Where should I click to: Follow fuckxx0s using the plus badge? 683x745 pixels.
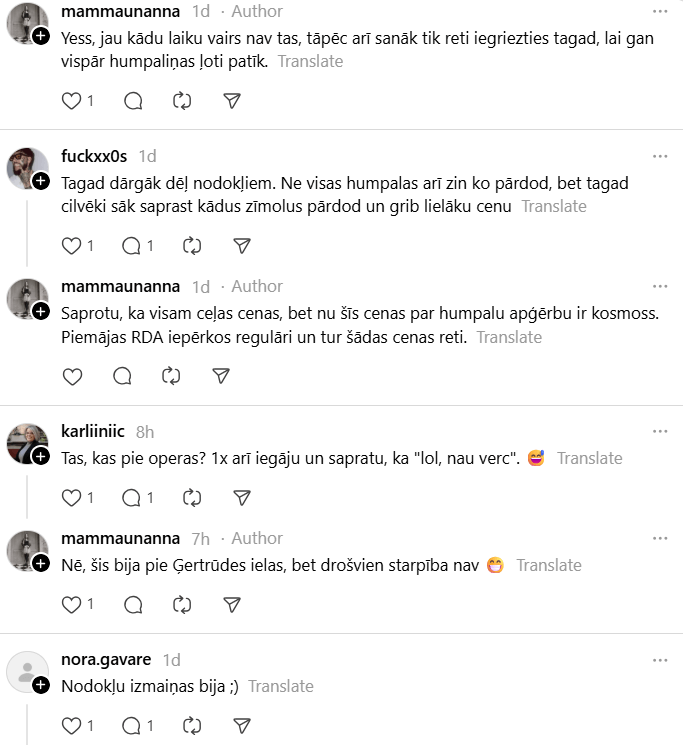[41, 181]
